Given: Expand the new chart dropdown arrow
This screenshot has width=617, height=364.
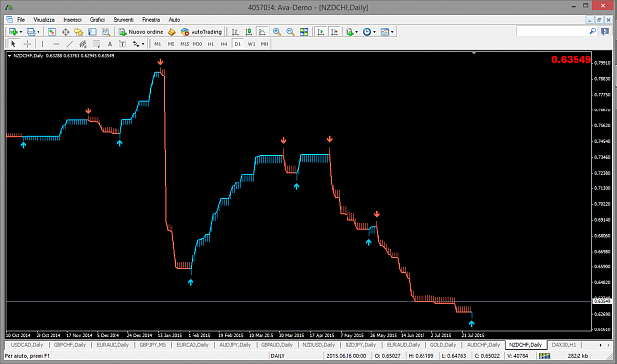Looking at the screenshot, I should pos(21,32).
